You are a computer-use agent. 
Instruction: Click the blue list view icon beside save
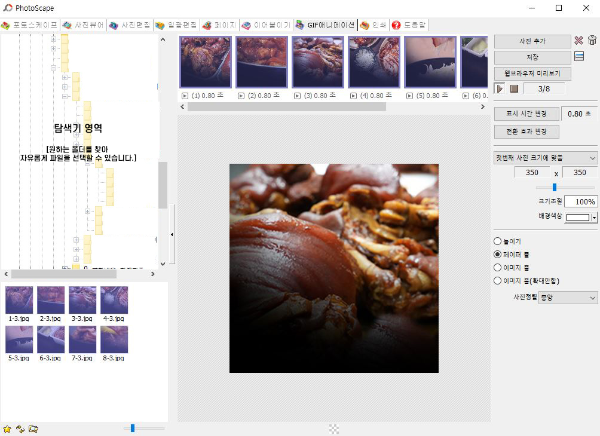(579, 57)
